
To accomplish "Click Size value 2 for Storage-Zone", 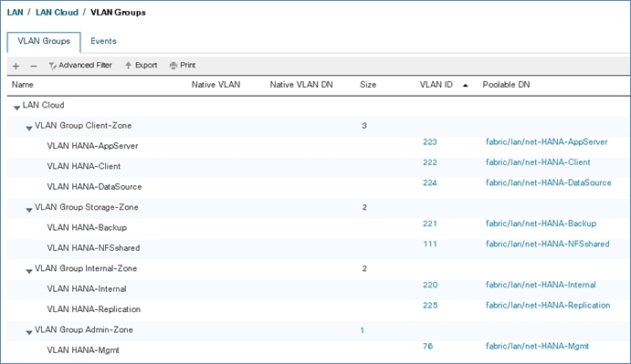I will [364, 207].
